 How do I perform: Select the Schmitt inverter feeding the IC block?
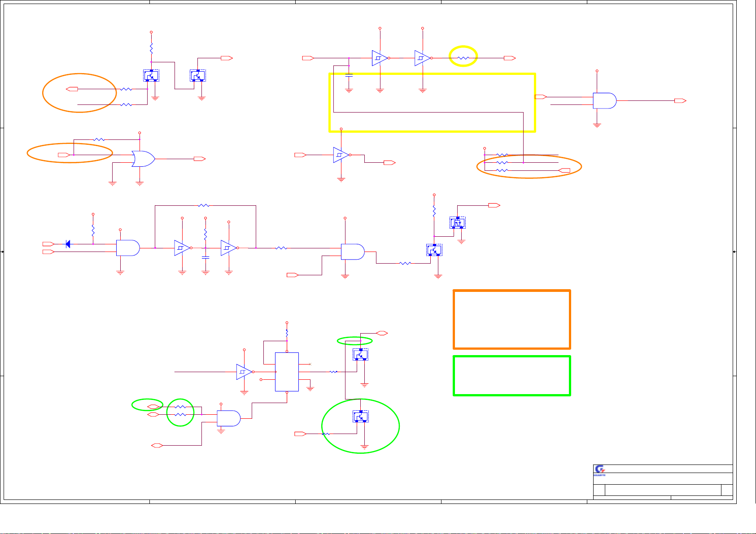pyautogui.click(x=245, y=372)
